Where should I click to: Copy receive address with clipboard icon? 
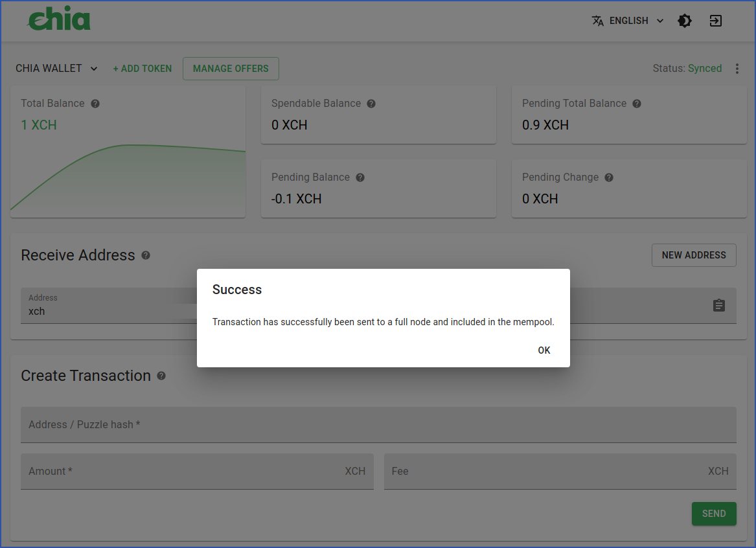[x=719, y=306]
